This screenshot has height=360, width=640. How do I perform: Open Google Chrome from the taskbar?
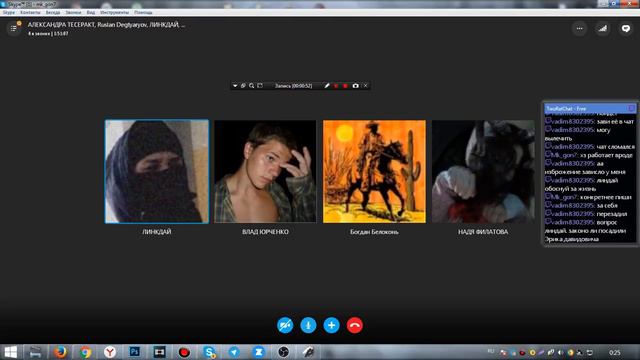tap(85, 352)
